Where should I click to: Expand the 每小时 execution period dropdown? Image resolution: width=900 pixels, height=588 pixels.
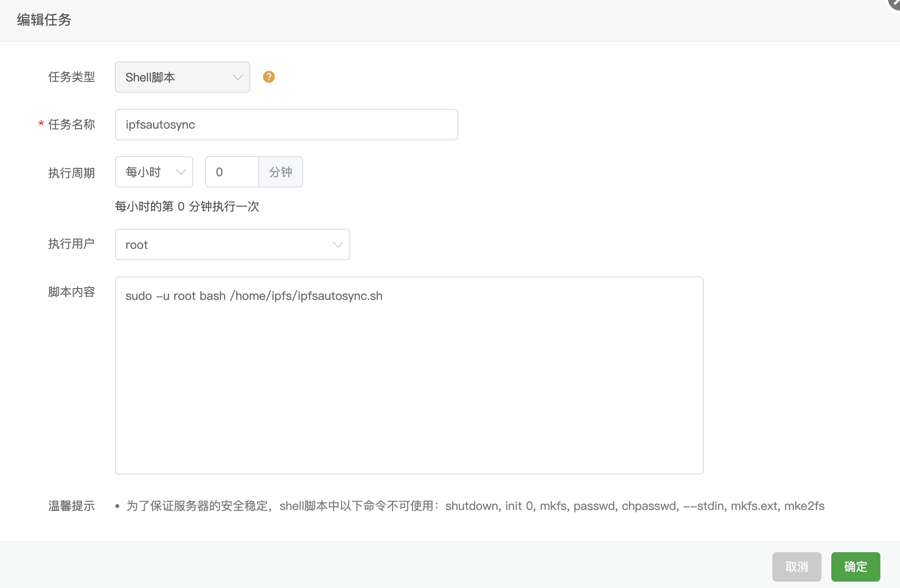(x=154, y=172)
